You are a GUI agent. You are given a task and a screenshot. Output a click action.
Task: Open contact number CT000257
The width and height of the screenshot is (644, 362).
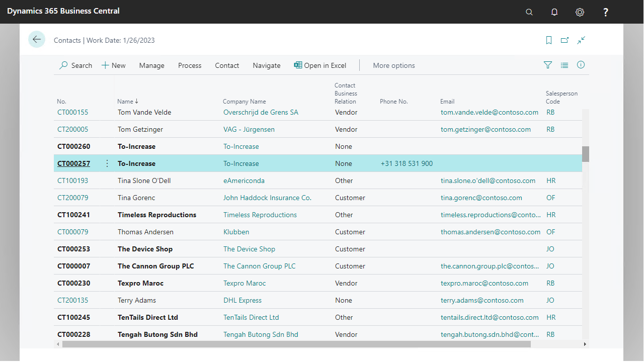coord(73,163)
